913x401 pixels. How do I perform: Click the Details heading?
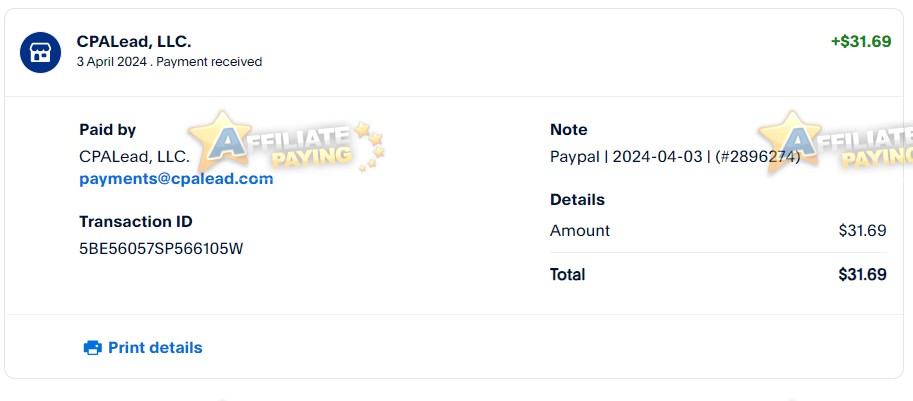tap(577, 200)
